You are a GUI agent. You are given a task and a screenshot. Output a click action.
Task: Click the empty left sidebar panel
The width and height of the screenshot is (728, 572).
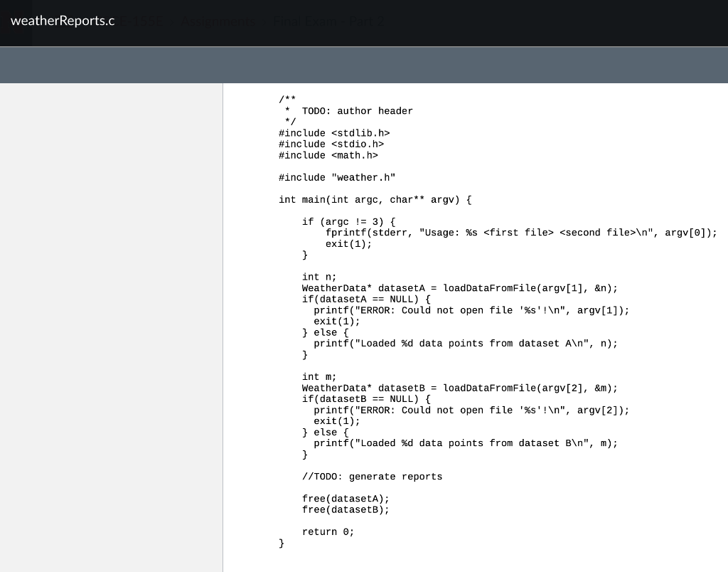[110, 320]
